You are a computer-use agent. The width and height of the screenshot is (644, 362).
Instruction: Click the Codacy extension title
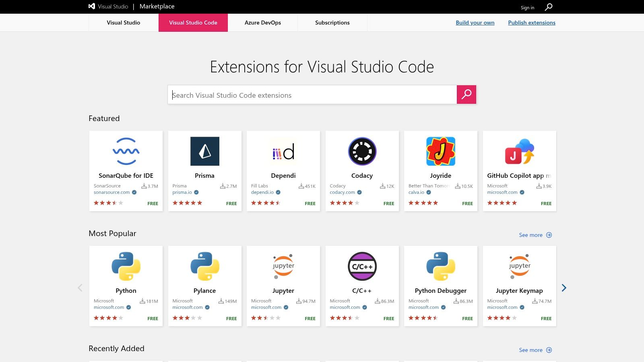(362, 175)
